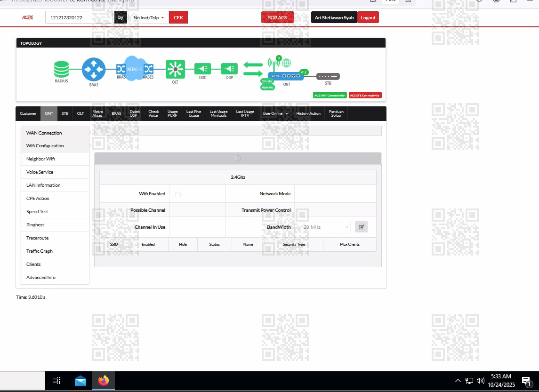Screen dimensions: 539x392
Task: Click the red CEK button
Action: (178, 17)
